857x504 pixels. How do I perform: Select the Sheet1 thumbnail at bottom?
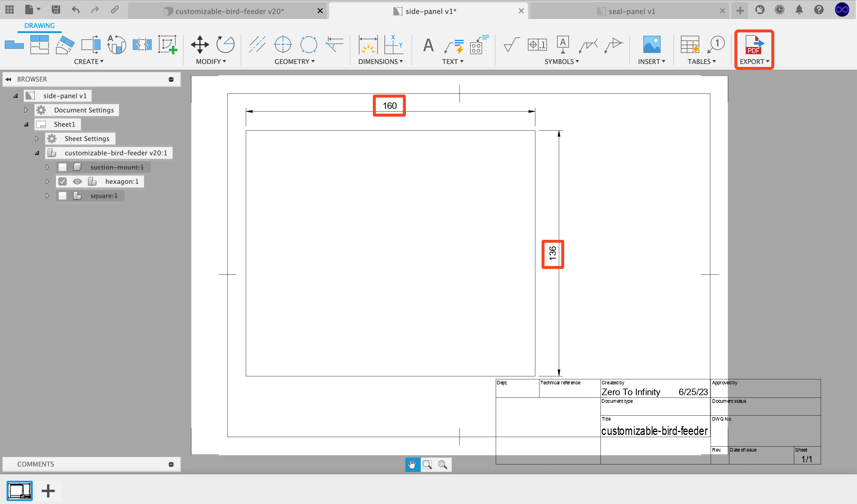click(20, 491)
